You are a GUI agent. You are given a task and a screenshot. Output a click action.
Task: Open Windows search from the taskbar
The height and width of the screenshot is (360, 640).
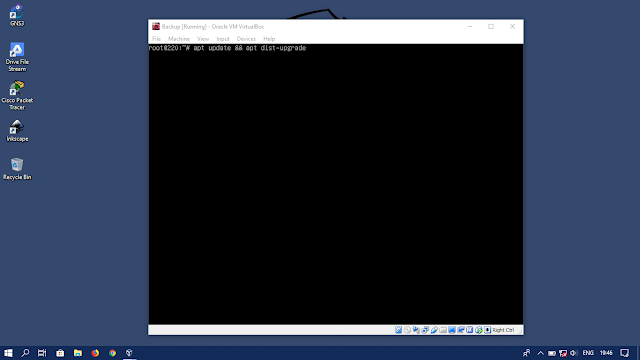25,353
